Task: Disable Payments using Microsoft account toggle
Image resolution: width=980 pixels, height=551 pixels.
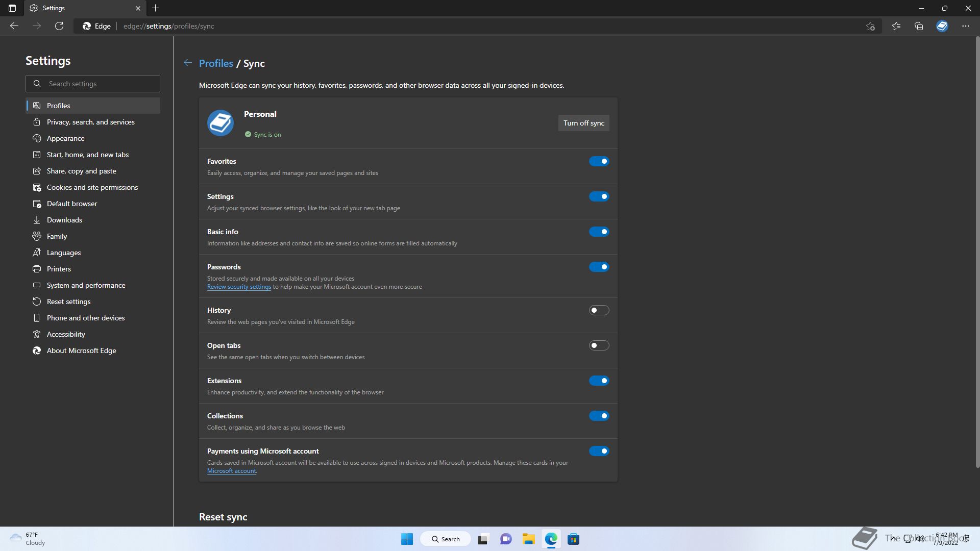Action: coord(599,451)
